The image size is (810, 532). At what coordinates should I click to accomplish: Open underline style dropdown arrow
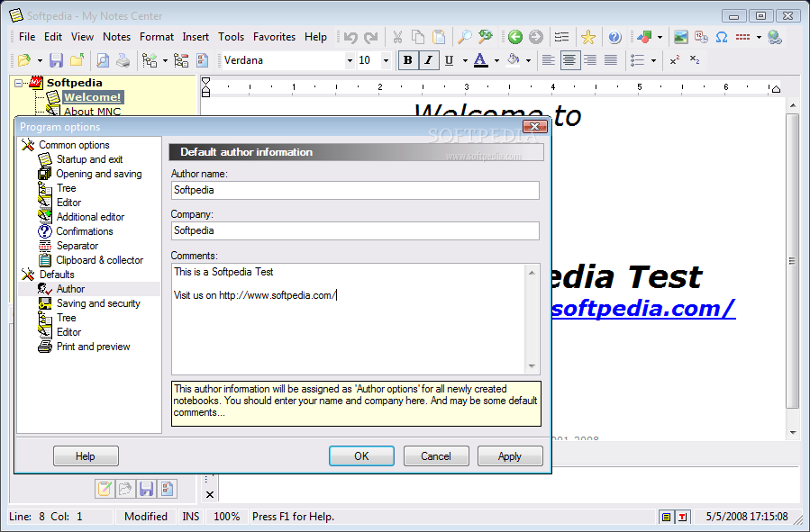click(x=465, y=60)
